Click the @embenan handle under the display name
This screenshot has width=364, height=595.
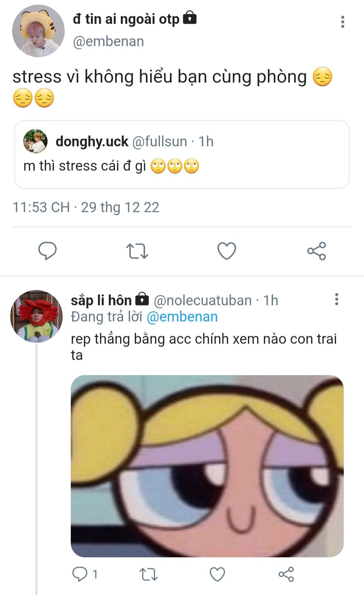point(109,42)
